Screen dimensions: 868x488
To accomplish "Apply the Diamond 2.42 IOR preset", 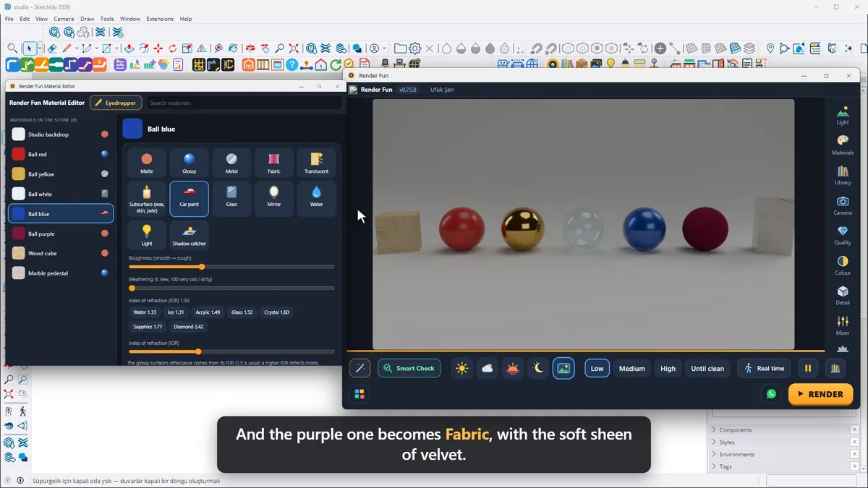I will 188,327.
